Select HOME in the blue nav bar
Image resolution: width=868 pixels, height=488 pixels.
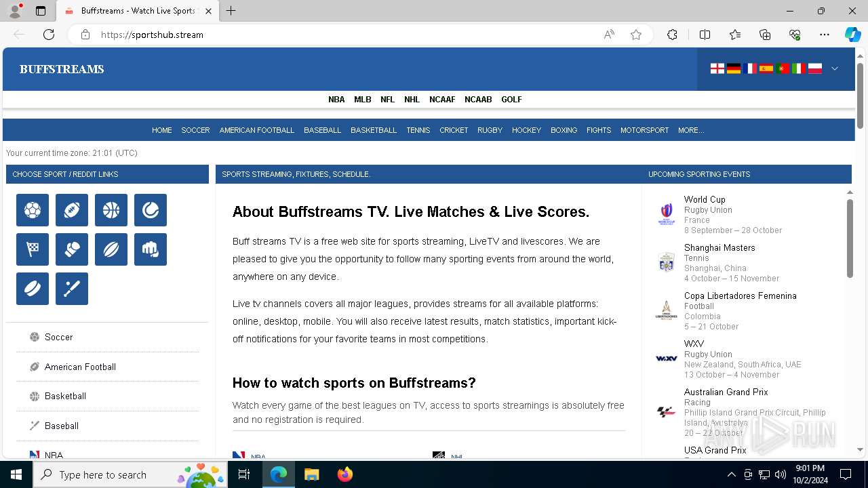pos(162,130)
